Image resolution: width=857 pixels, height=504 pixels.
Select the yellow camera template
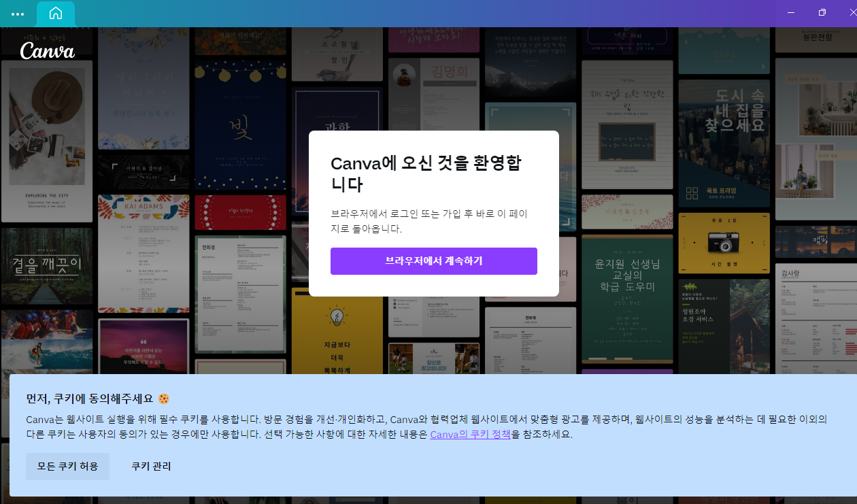[x=724, y=243]
